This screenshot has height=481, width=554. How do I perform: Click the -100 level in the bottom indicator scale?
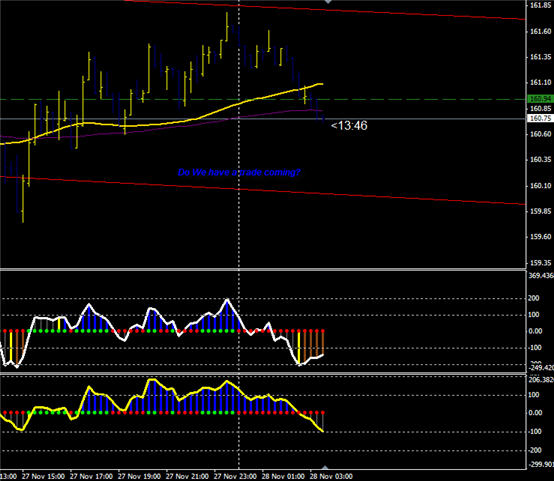535,432
